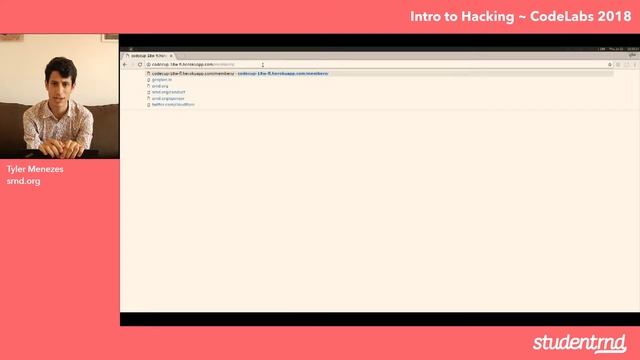Close the herokuapp browser tab
The height and width of the screenshot is (360, 640).
pos(171,56)
